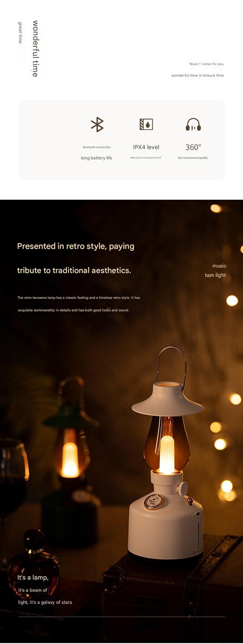Screen dimensions: 243x644
Task: Click the IPX4 water drop icon
Action: 146,124
